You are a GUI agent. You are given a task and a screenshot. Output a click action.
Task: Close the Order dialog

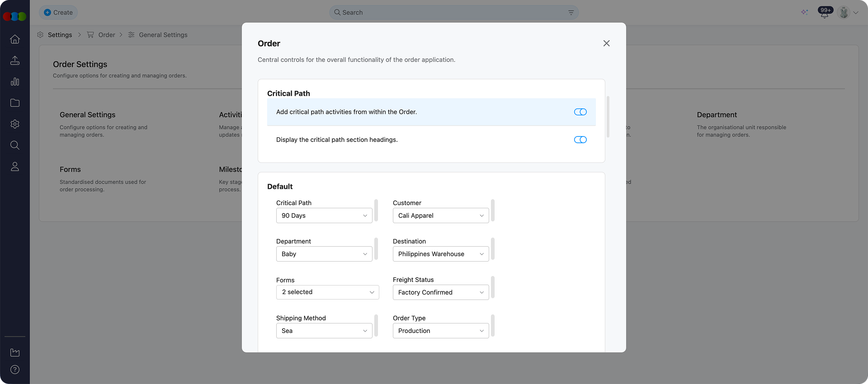606,43
